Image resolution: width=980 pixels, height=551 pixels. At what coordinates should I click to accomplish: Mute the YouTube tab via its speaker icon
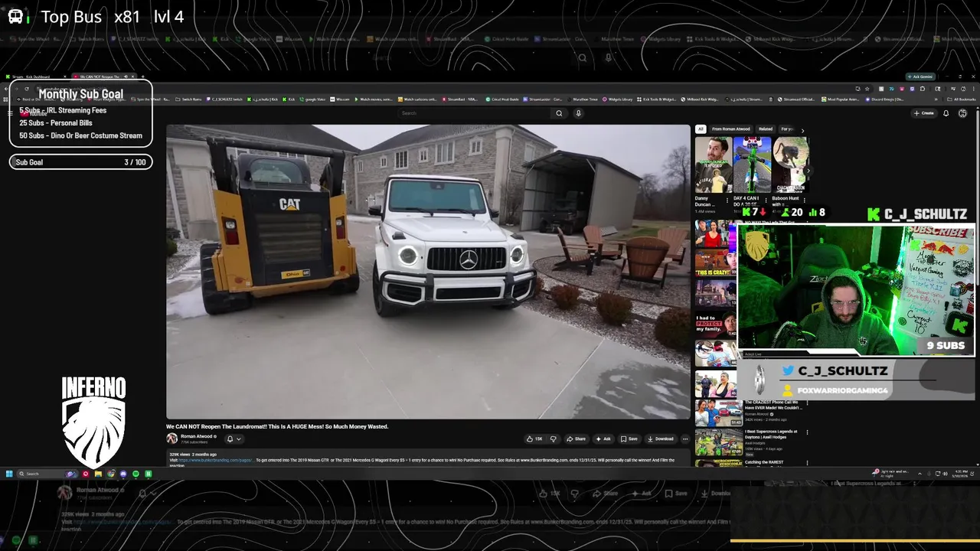point(126,77)
